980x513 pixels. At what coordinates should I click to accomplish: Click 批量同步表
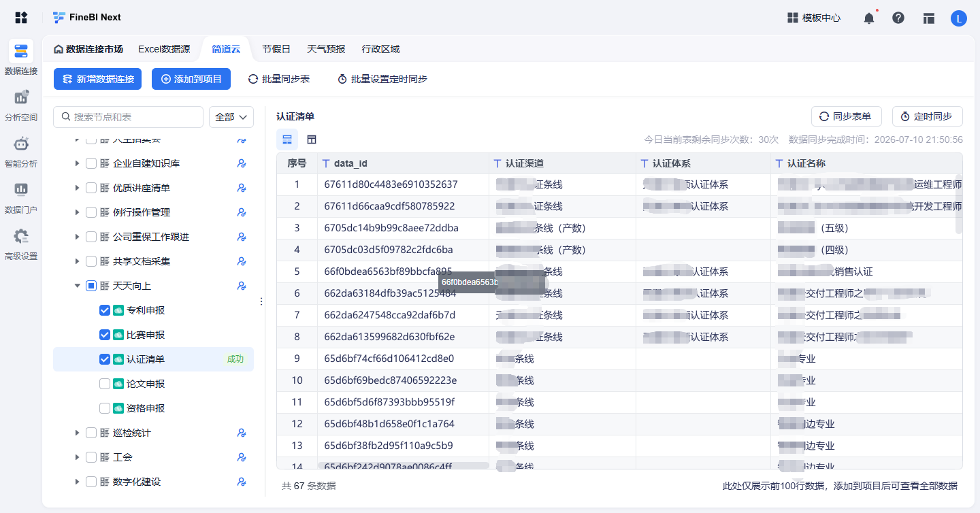(279, 79)
